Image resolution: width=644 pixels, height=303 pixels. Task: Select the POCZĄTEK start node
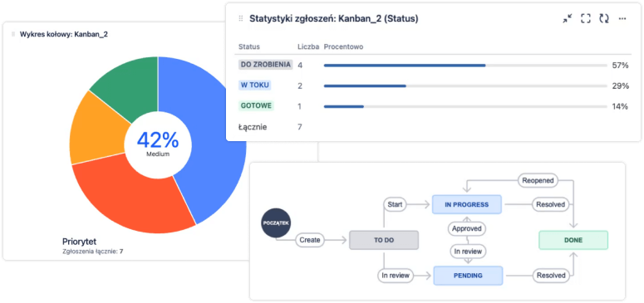tap(276, 224)
